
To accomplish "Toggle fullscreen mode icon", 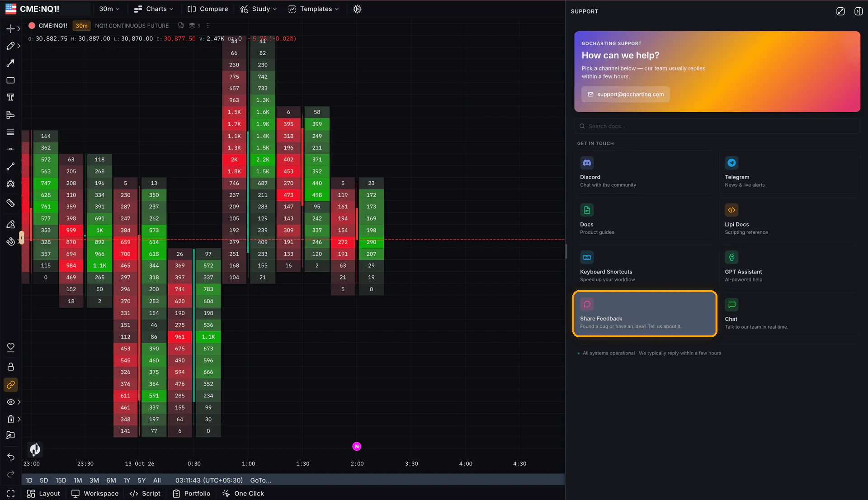I will coord(10,494).
